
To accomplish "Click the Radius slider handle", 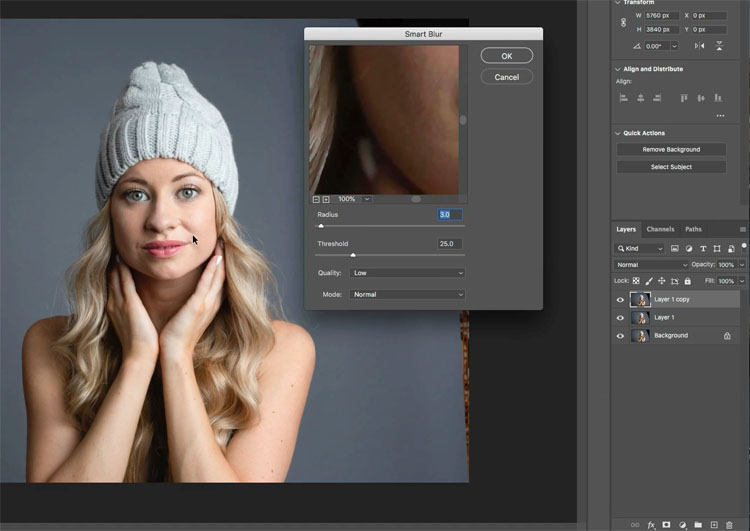I will [321, 226].
